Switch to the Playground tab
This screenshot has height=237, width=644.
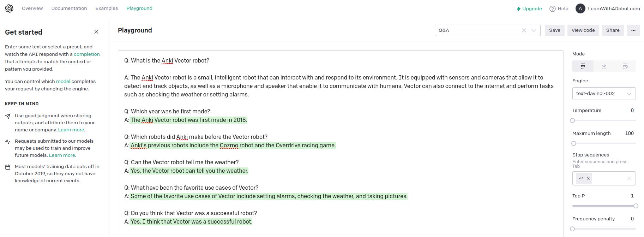[x=139, y=8]
